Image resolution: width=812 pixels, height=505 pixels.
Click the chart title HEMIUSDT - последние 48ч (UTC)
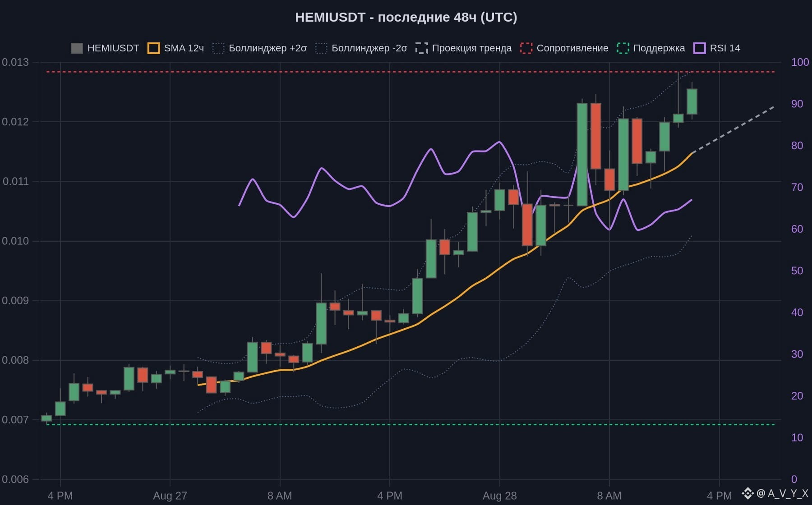(x=406, y=17)
